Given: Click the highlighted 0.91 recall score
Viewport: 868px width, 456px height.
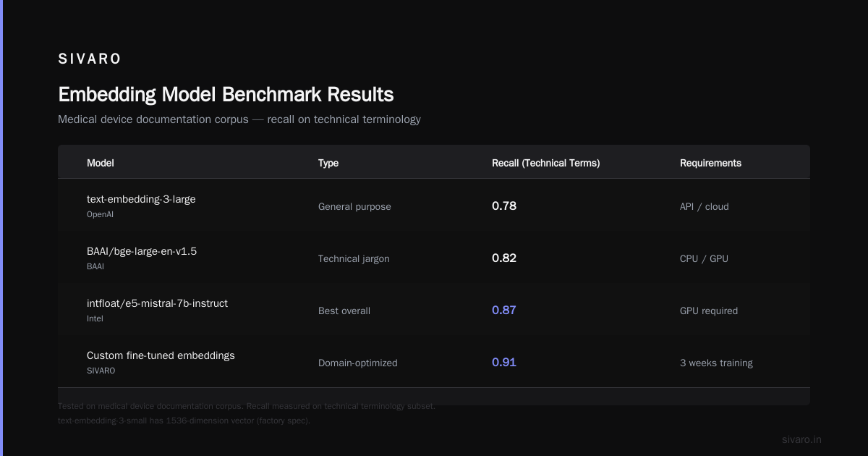Looking at the screenshot, I should 504,363.
